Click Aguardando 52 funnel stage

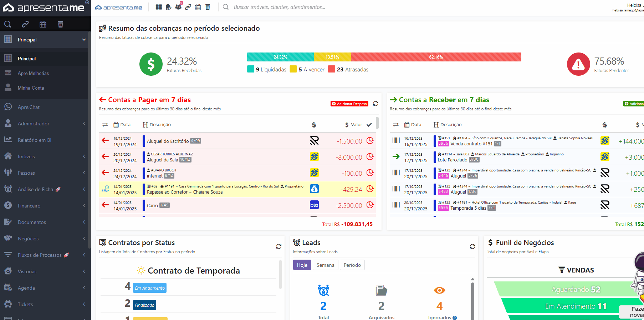576,289
